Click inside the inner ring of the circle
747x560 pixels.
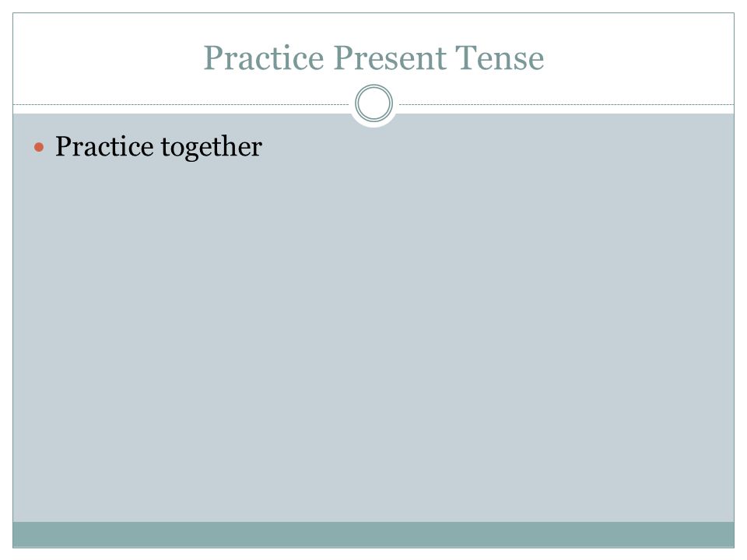374,103
